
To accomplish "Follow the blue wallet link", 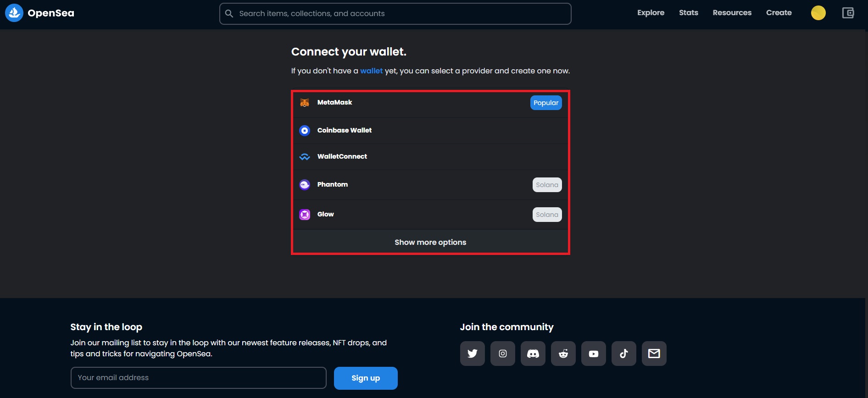I will click(x=371, y=71).
